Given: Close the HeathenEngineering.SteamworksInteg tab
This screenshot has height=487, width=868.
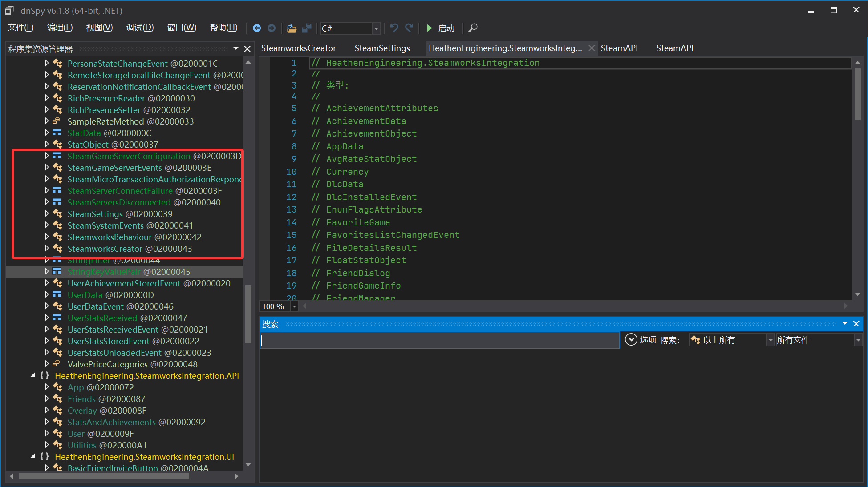Looking at the screenshot, I should click(x=592, y=48).
